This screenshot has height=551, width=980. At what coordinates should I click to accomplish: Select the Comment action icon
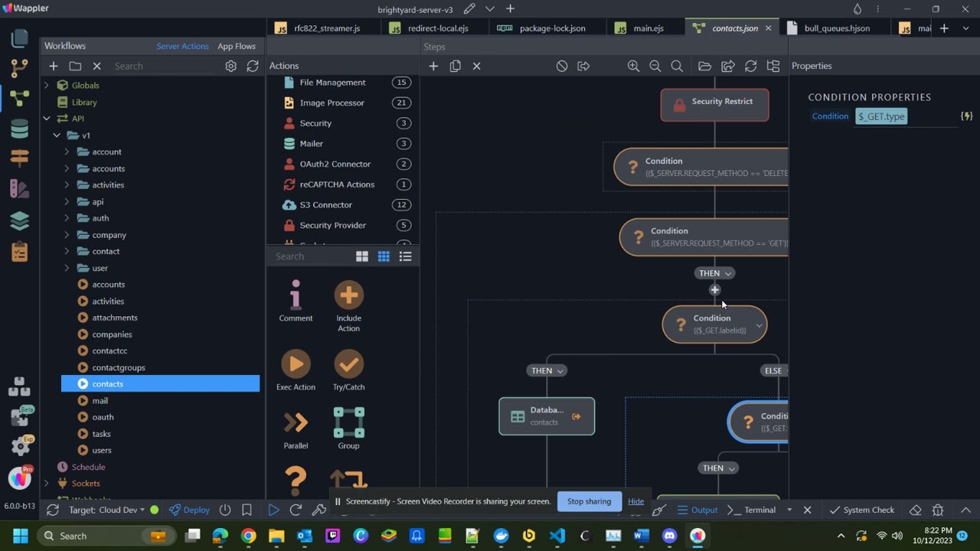point(296,301)
